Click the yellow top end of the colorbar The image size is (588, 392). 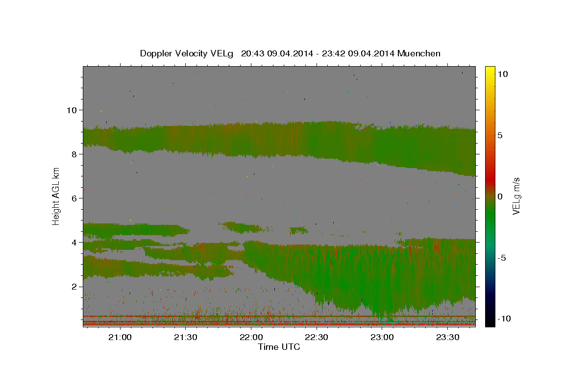coord(490,70)
